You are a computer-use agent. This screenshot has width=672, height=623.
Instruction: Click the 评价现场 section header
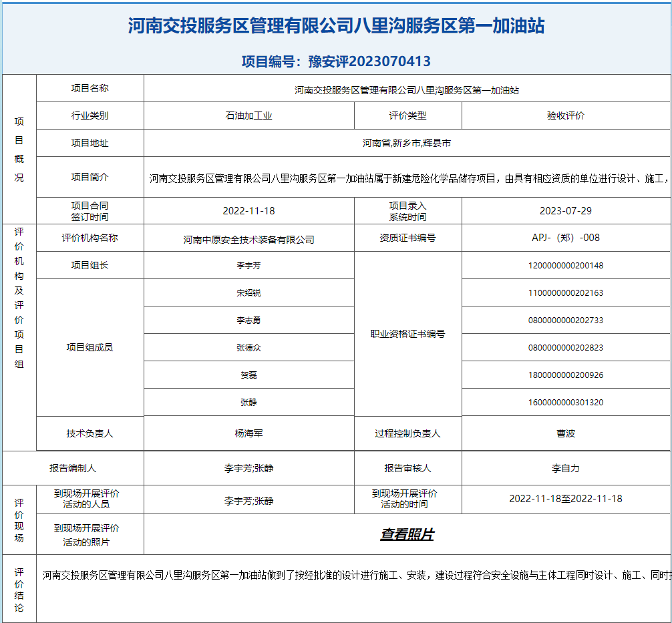tap(19, 520)
